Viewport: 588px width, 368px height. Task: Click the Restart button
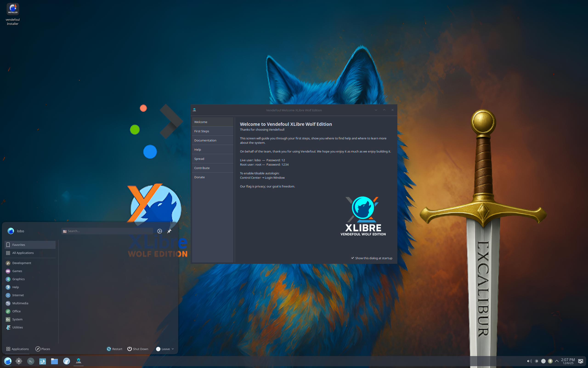[x=114, y=349]
